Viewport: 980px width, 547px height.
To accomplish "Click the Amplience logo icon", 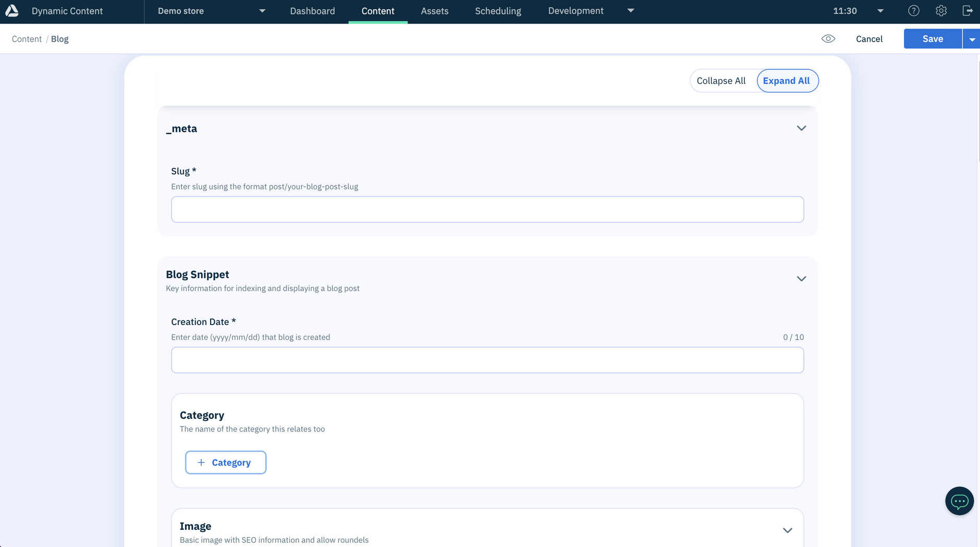I will coord(11,10).
